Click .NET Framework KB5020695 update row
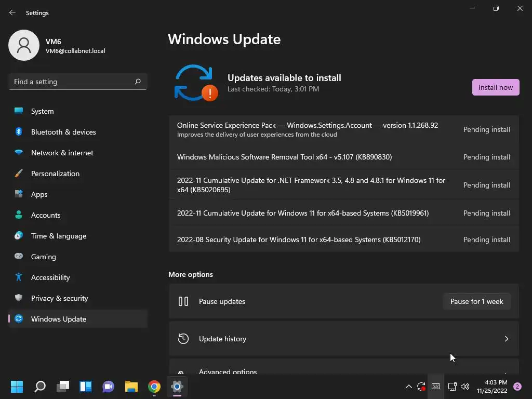The image size is (532, 399). point(344,185)
